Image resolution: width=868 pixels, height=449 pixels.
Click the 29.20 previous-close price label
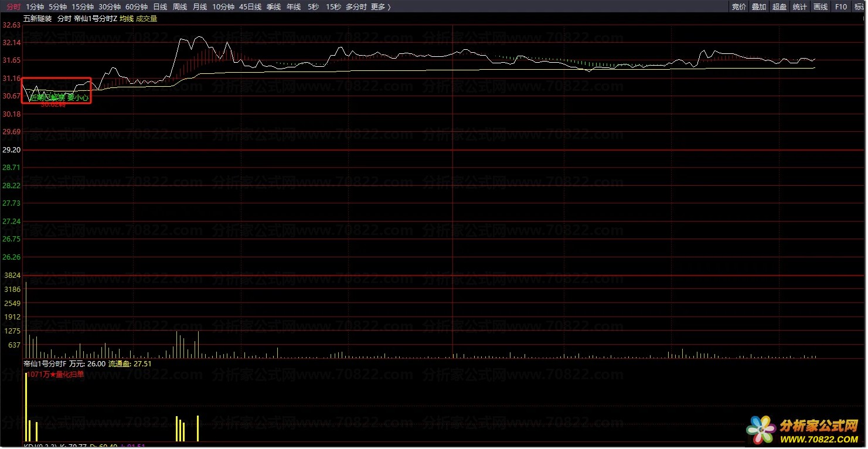[12, 150]
